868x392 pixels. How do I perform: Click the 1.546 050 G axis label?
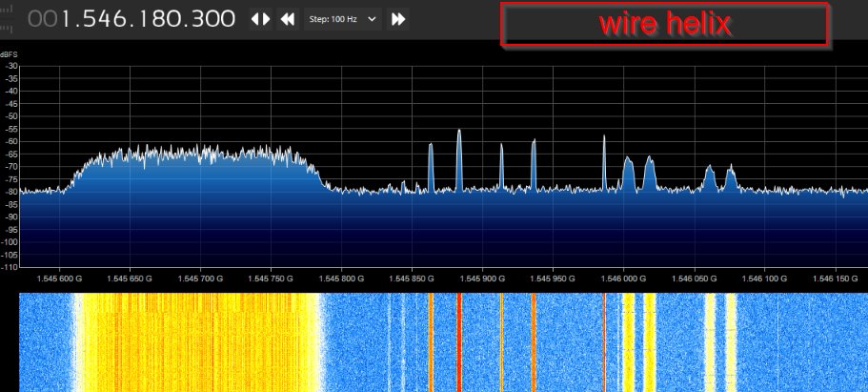(695, 279)
